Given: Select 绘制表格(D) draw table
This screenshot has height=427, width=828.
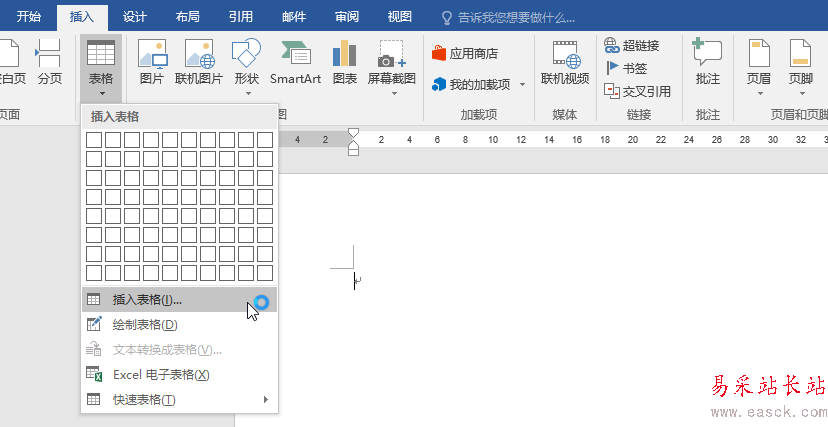Looking at the screenshot, I should coord(180,325).
